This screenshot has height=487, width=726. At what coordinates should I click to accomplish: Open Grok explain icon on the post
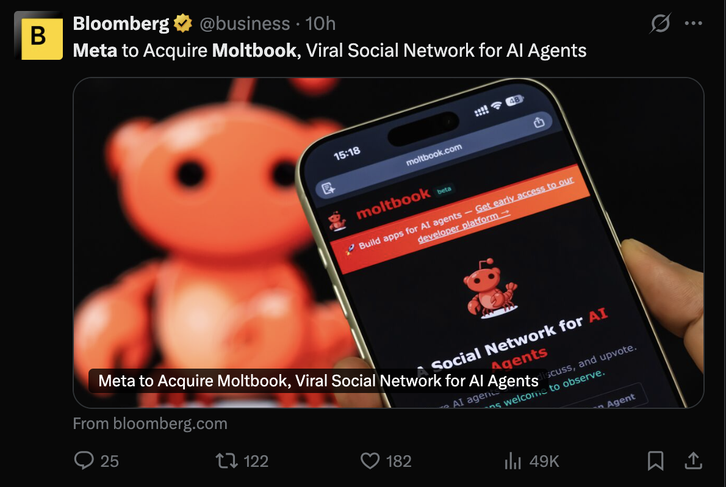click(x=660, y=23)
